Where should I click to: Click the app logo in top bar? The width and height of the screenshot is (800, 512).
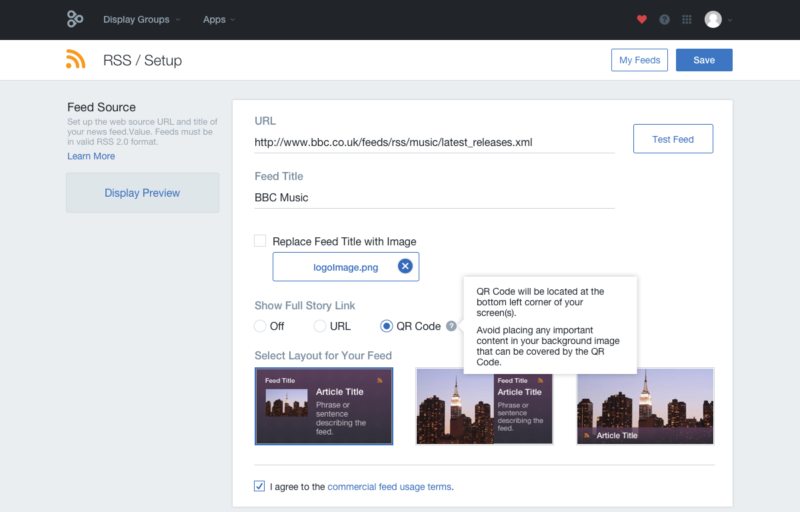(75, 19)
